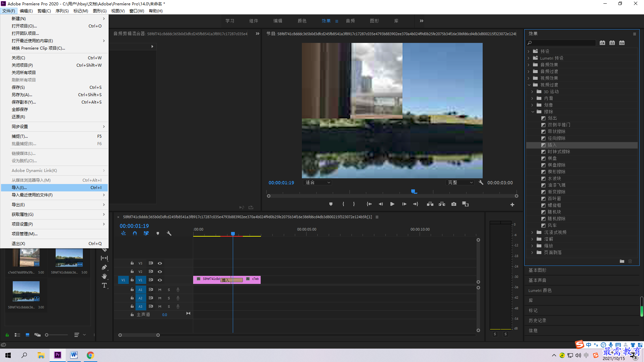
Task: Click the Mark In bracket icon
Action: tap(343, 204)
